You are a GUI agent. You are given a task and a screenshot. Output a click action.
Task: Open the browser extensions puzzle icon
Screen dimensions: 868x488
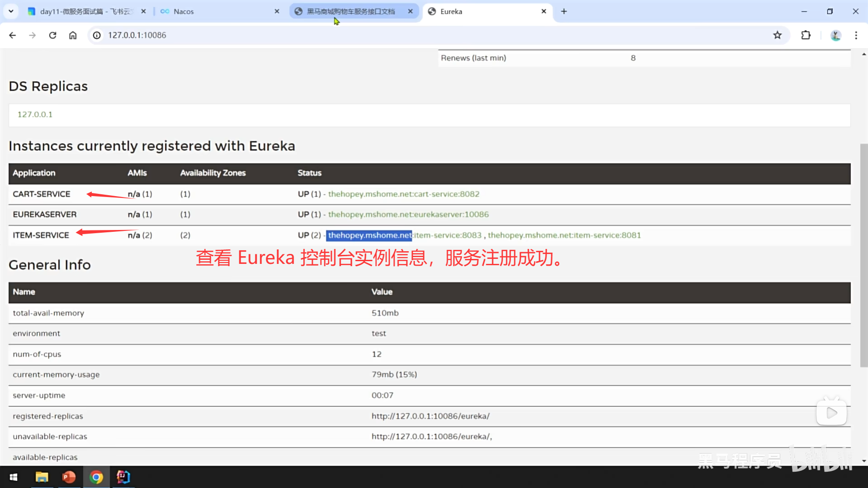point(806,35)
